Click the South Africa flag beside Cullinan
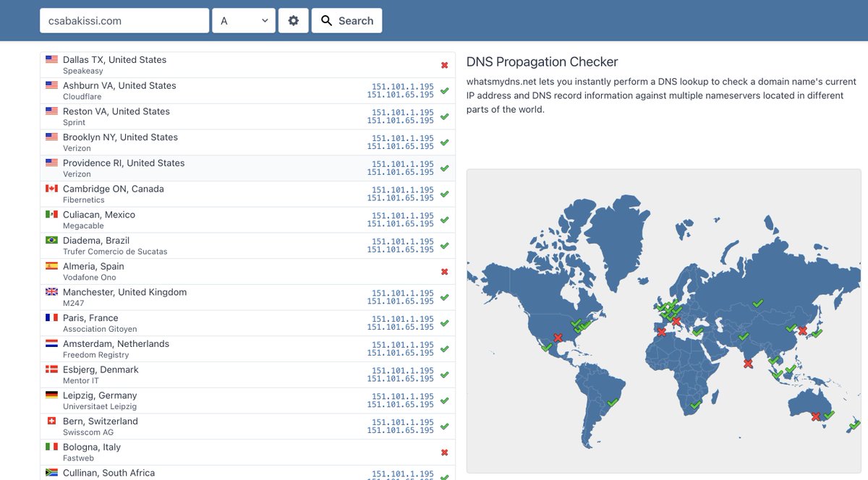The height and width of the screenshot is (480, 868). click(x=51, y=473)
